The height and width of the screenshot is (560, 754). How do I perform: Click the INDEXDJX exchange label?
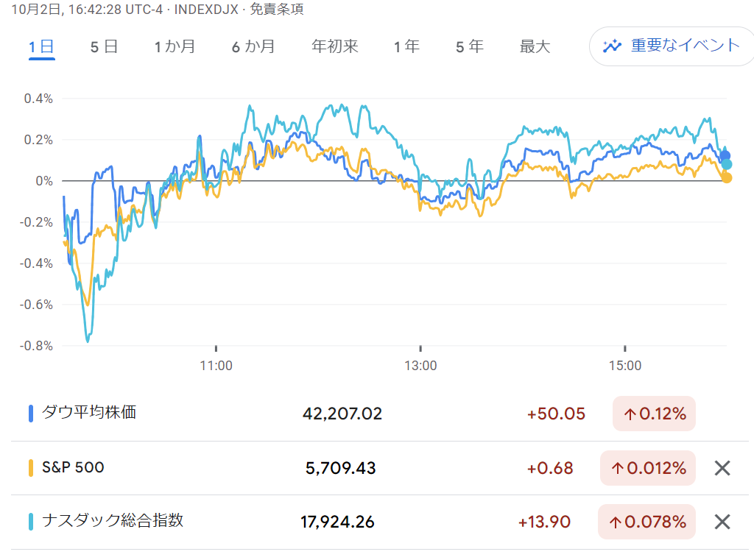206,9
